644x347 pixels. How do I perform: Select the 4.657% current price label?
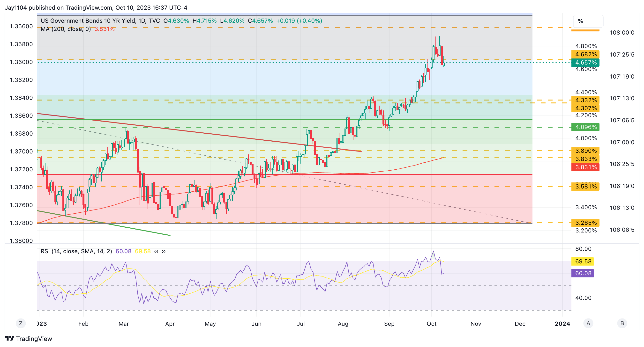(x=585, y=62)
